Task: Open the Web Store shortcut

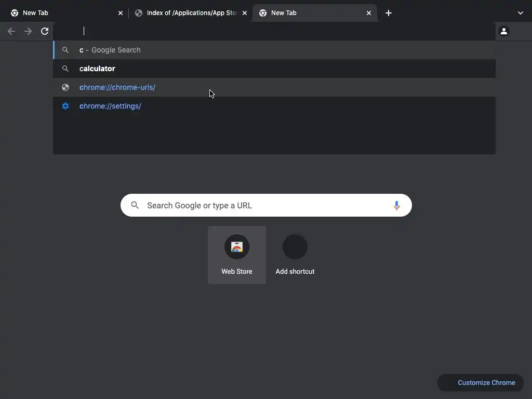Action: (237, 255)
